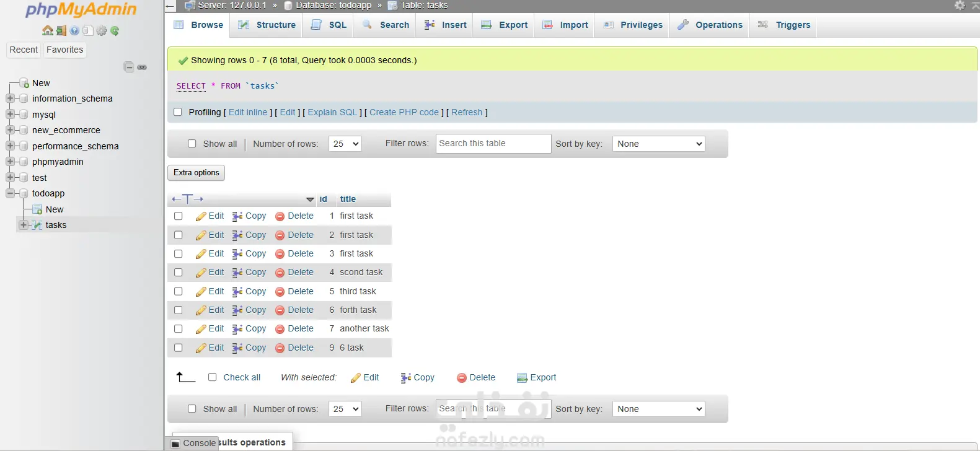
Task: Open page settings gear at top right
Action: click(x=960, y=6)
